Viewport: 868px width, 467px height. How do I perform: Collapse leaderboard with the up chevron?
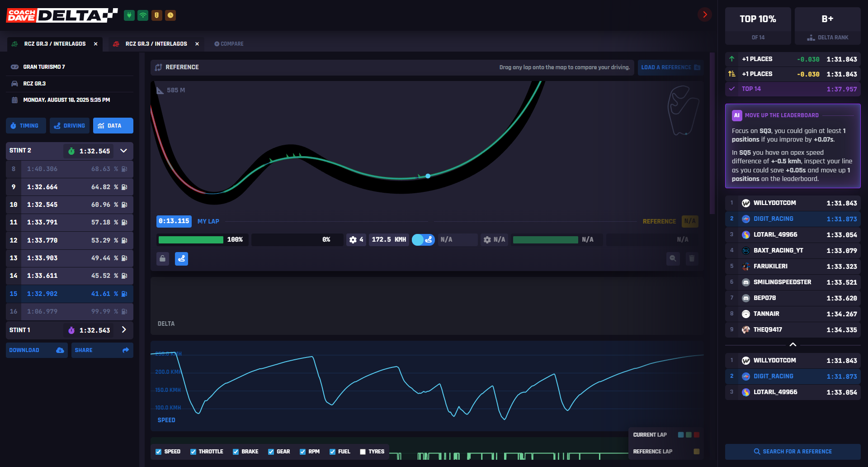(793, 345)
